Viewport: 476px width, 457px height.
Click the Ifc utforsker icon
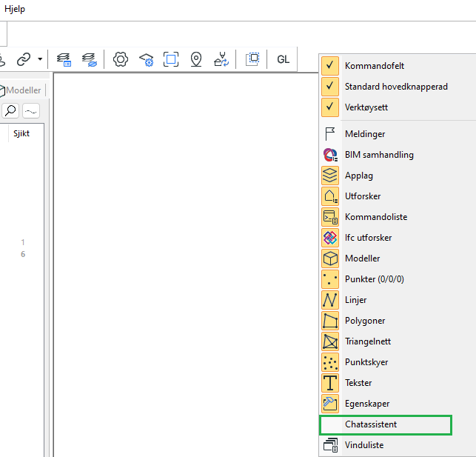(330, 238)
